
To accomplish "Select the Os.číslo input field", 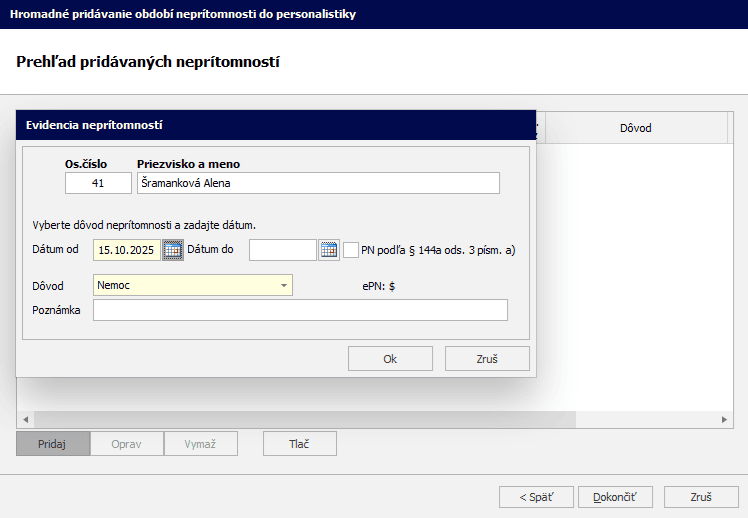I will 98,183.
